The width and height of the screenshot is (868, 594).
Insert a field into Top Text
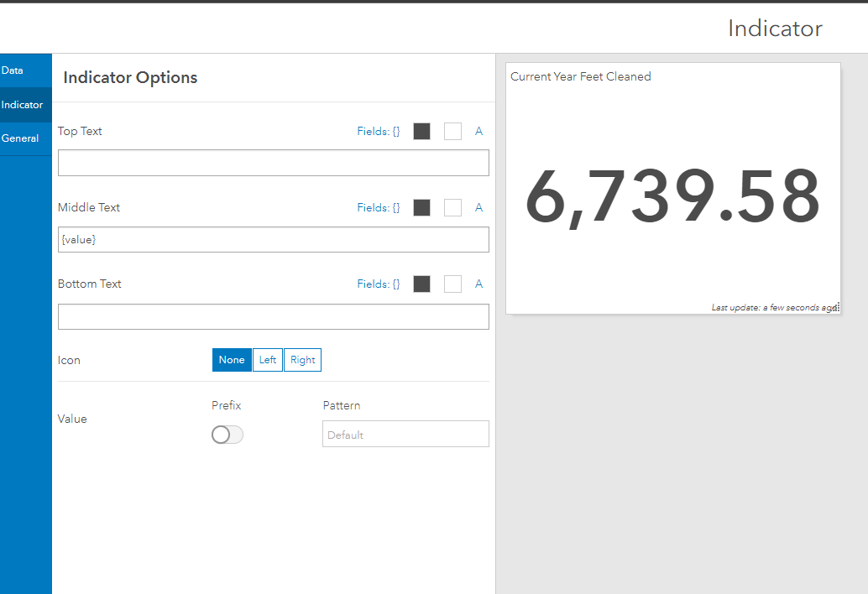click(379, 132)
